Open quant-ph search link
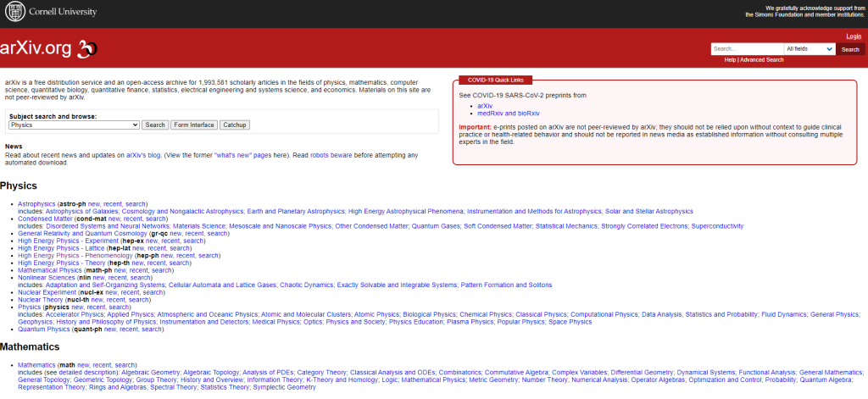This screenshot has height=399, width=868. tap(151, 330)
